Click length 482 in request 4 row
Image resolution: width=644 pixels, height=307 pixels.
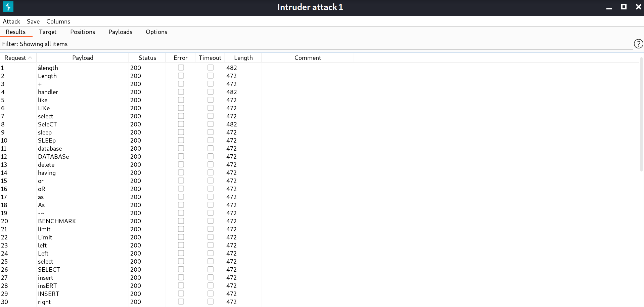point(232,92)
